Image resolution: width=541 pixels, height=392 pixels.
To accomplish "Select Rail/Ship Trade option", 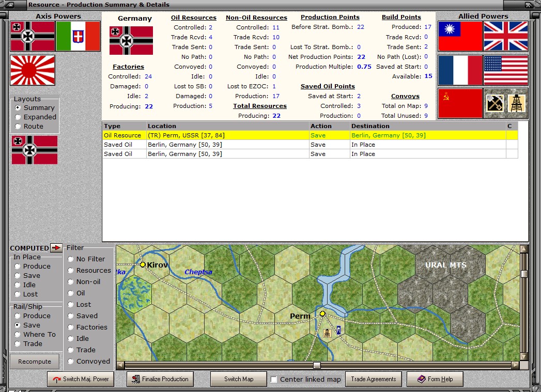I will (28, 344).
